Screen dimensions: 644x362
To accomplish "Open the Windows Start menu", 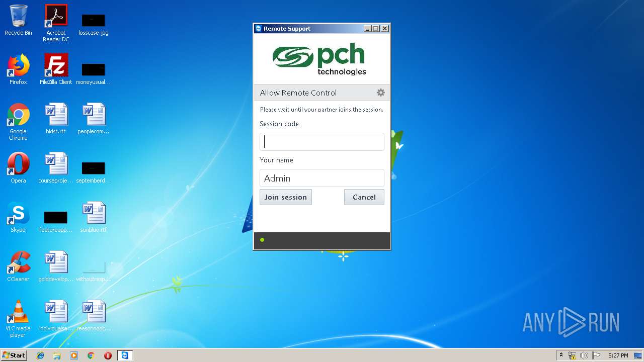I will (14, 355).
